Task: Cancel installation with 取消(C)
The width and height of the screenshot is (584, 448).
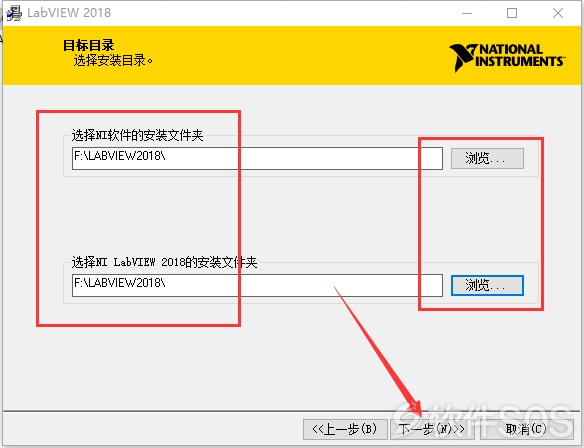Action: (x=527, y=429)
